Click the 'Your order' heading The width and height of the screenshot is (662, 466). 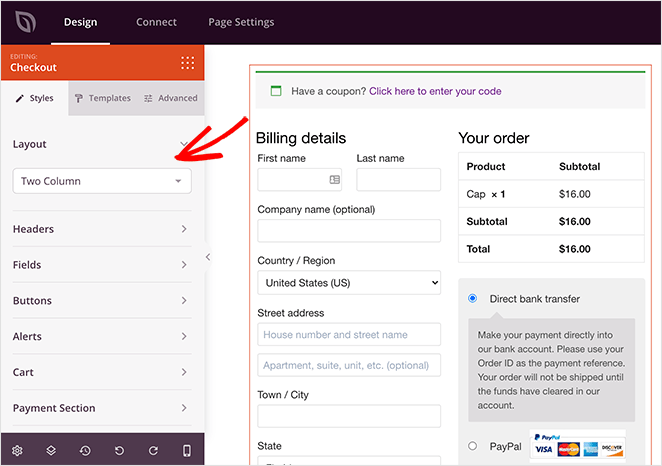pyautogui.click(x=494, y=138)
